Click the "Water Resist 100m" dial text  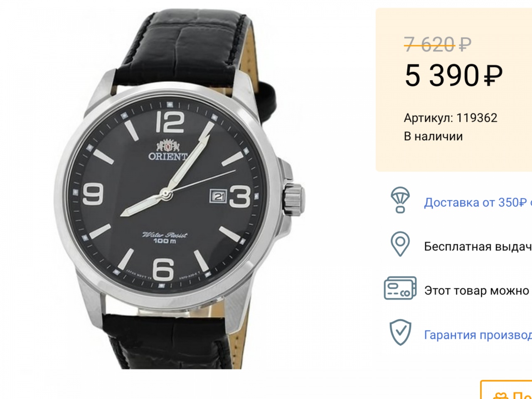click(x=165, y=238)
